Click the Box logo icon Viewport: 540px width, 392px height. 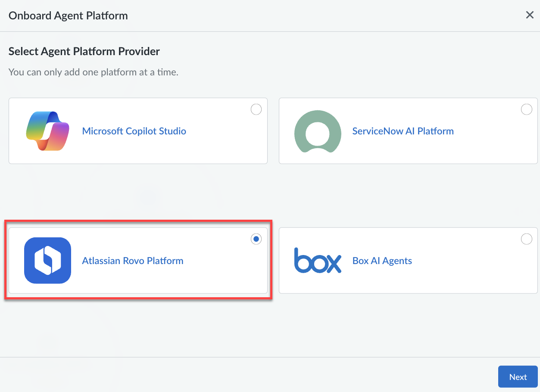tap(318, 261)
